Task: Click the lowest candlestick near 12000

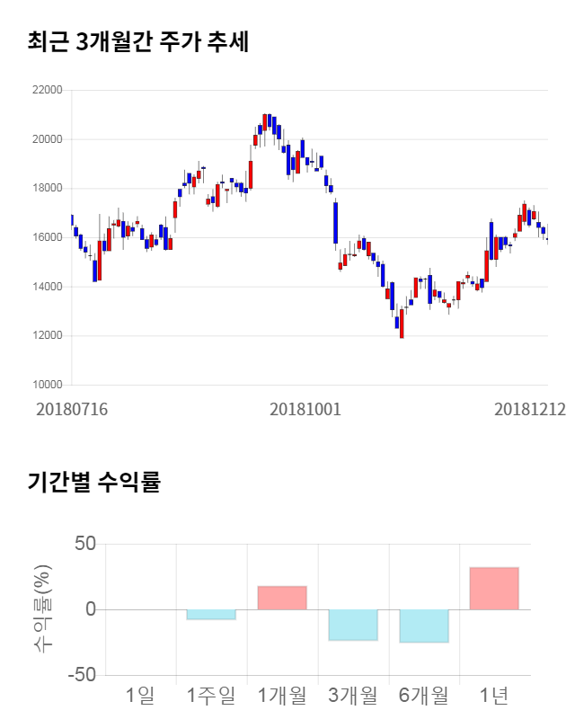Action: [x=402, y=324]
